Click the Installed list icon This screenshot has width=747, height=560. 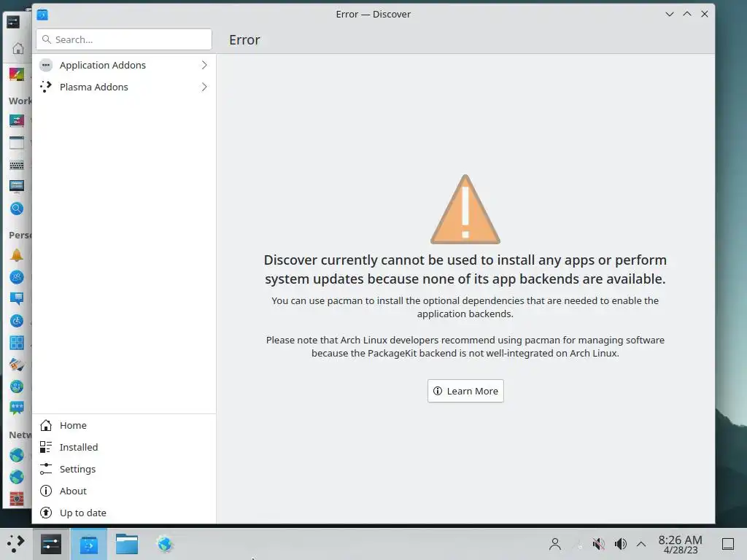[46, 447]
